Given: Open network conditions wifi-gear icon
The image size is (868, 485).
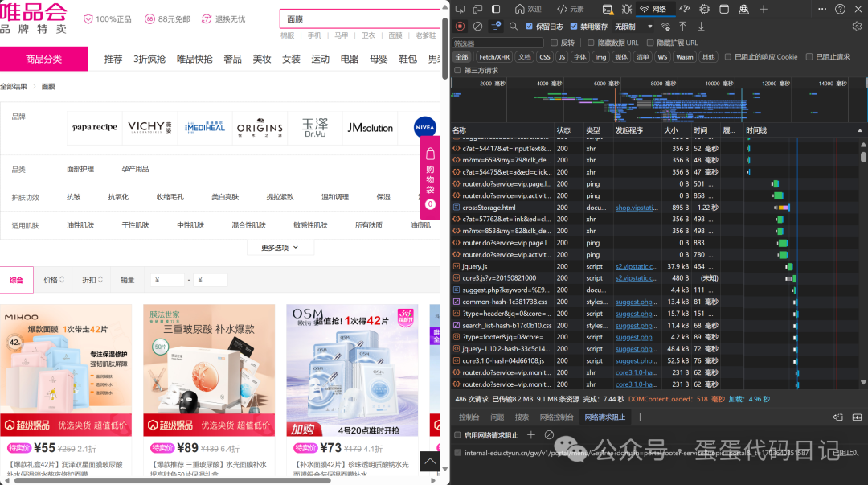Looking at the screenshot, I should coord(665,26).
